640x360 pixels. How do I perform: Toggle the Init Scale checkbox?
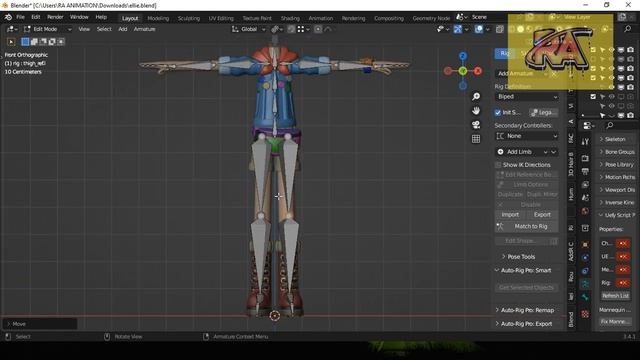pos(498,112)
